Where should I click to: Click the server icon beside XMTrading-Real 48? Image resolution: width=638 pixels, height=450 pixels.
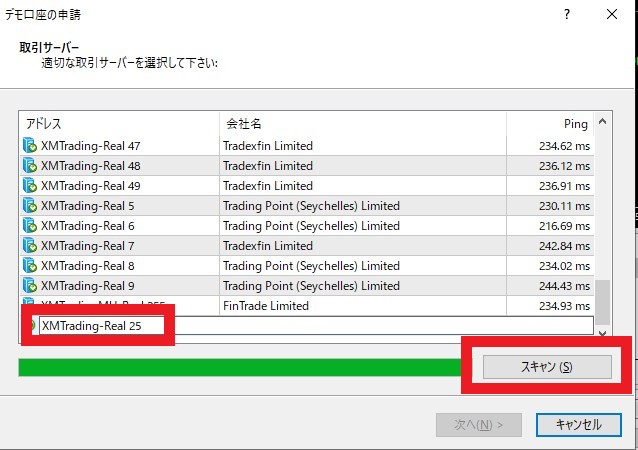pos(29,166)
